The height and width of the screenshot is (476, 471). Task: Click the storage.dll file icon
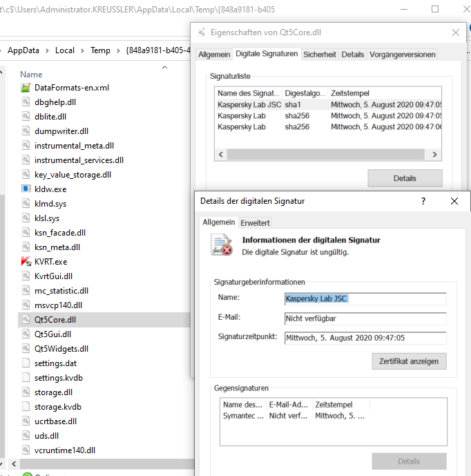(x=26, y=392)
